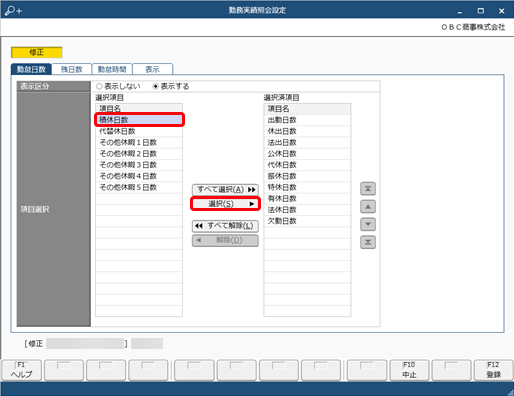Select 休出日数 in the selected items list
This screenshot has width=514, height=396.
tap(307, 131)
